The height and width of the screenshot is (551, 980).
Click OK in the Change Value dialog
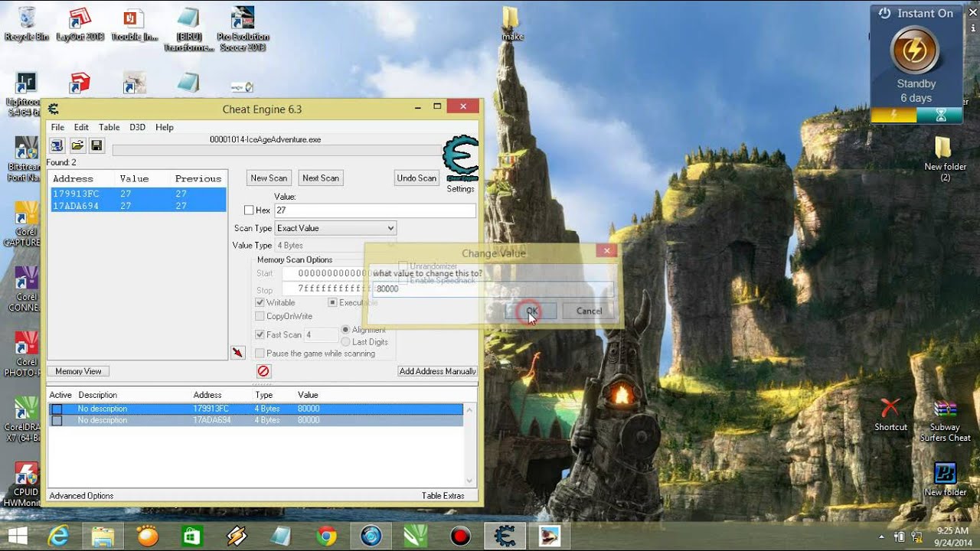click(531, 311)
